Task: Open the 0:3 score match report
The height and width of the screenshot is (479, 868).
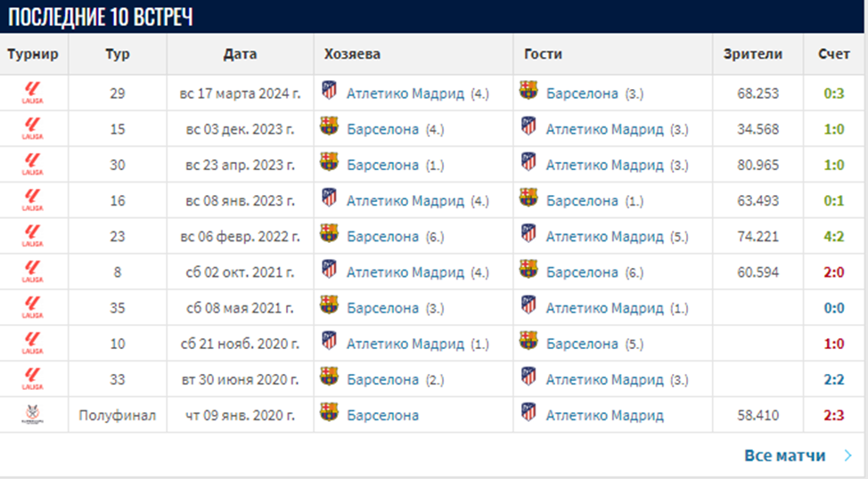Action: click(834, 93)
